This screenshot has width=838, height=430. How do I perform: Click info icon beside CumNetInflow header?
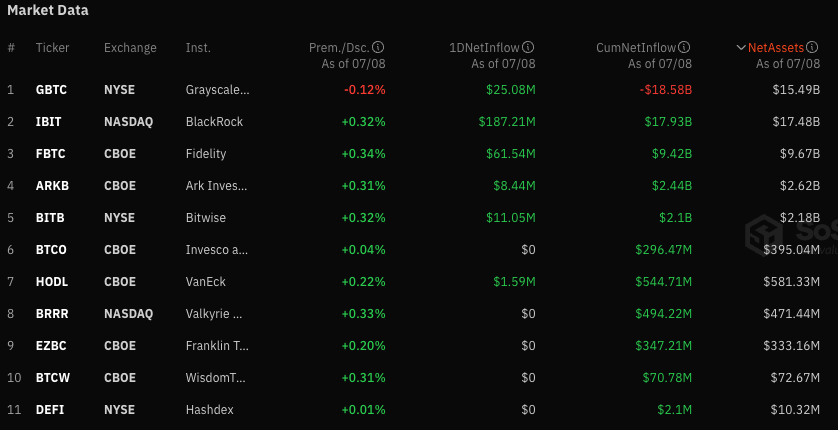[x=685, y=47]
